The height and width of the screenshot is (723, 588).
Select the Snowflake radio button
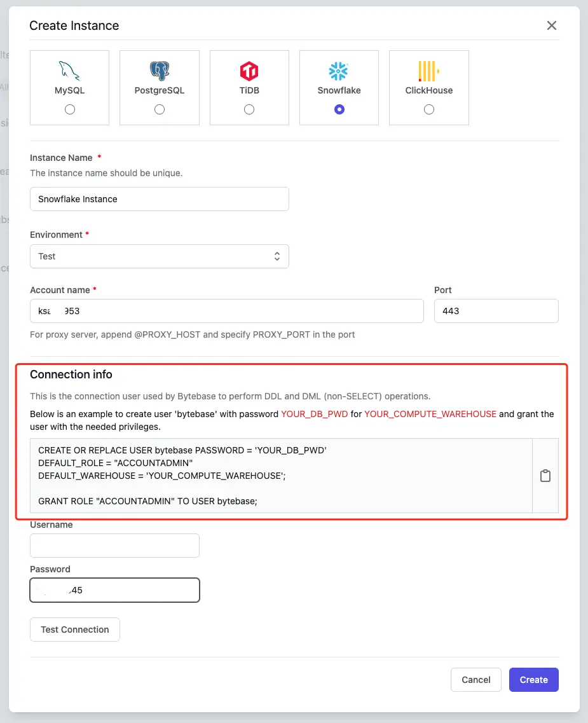339,109
